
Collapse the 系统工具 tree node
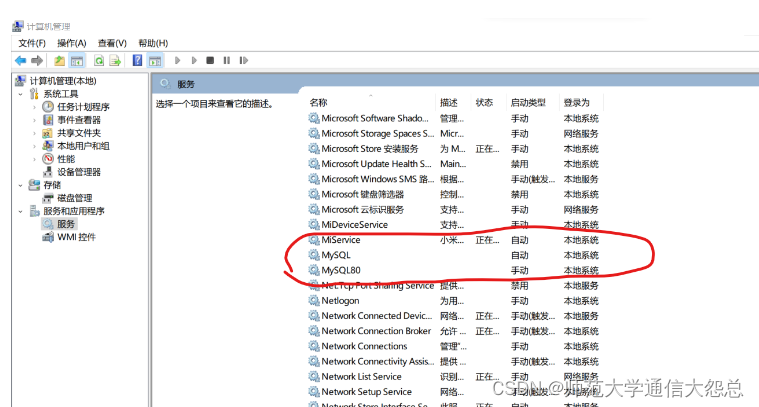(20, 94)
